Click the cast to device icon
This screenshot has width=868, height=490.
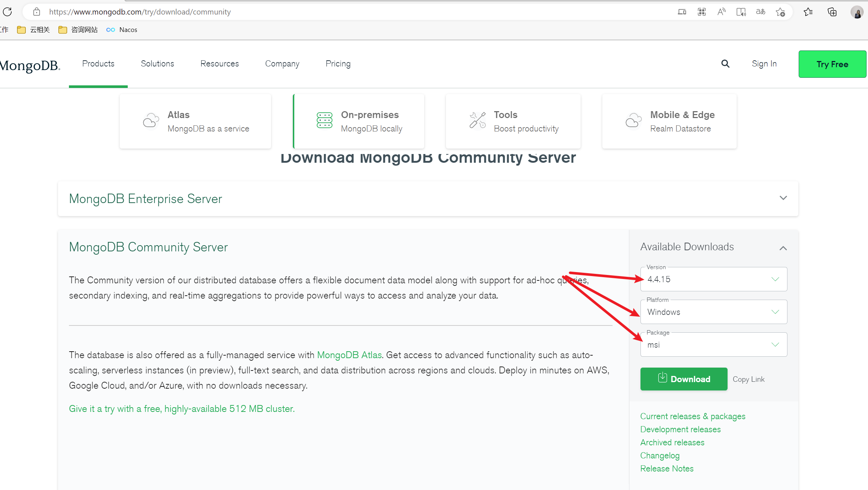pos(682,12)
